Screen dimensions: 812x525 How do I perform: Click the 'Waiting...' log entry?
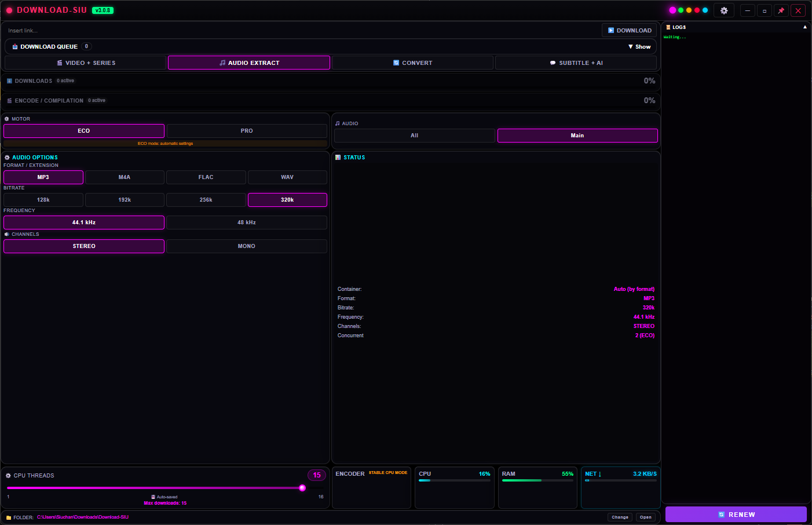tap(675, 37)
